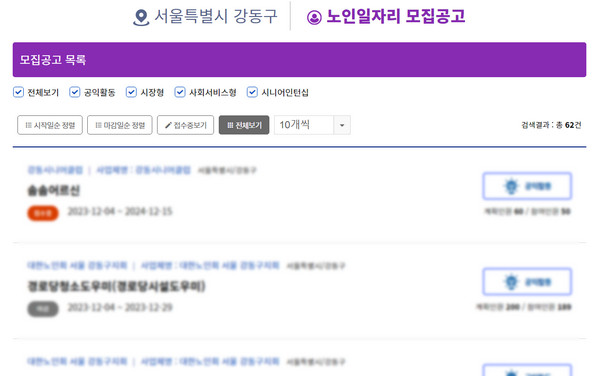Click the date range 2023-12-04 ~ 2023-12-29
This screenshot has height=376, width=600.
pyautogui.click(x=120, y=308)
